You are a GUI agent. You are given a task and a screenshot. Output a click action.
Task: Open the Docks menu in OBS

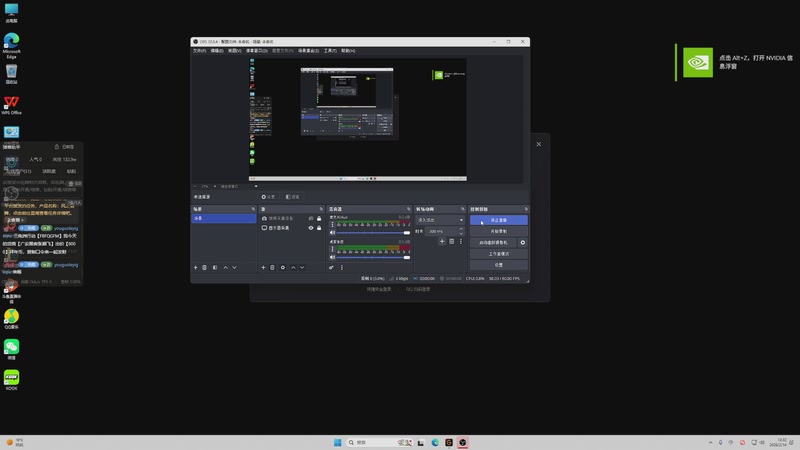257,51
